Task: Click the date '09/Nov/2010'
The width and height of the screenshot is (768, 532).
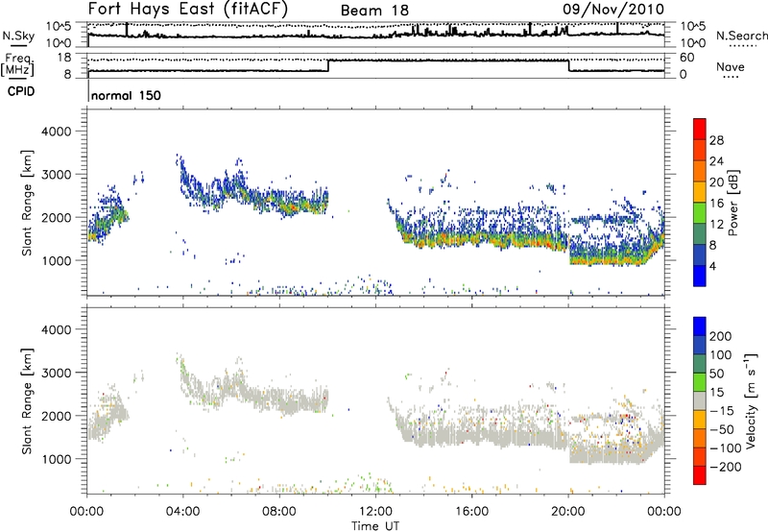Action: [613, 10]
